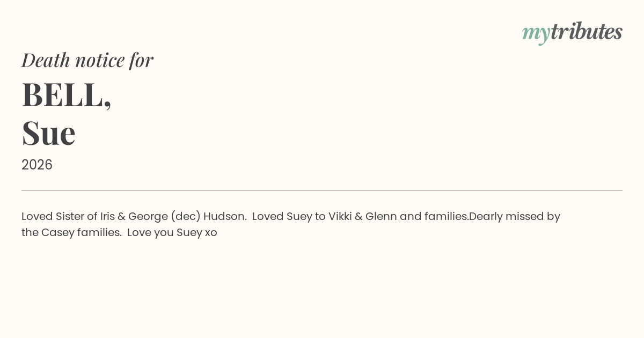Click the words 'Loved Sister' in the notice
The image size is (644, 338).
pos(53,216)
